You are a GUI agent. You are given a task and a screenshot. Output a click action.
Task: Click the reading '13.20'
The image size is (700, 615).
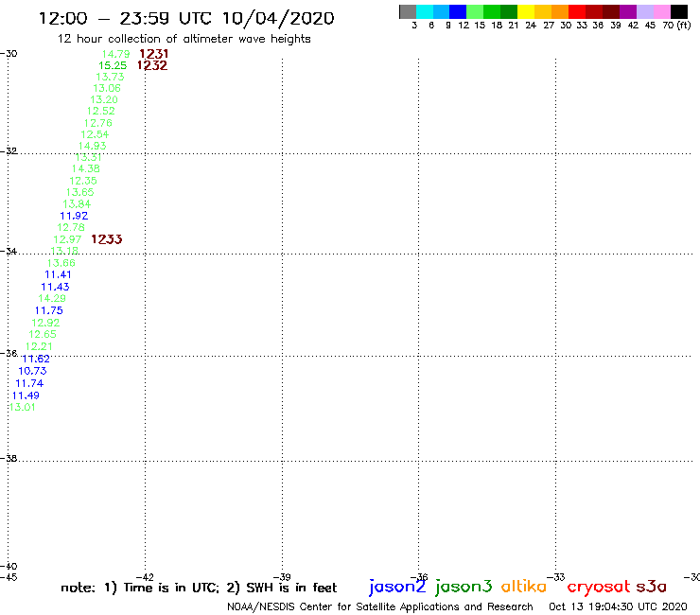[104, 99]
